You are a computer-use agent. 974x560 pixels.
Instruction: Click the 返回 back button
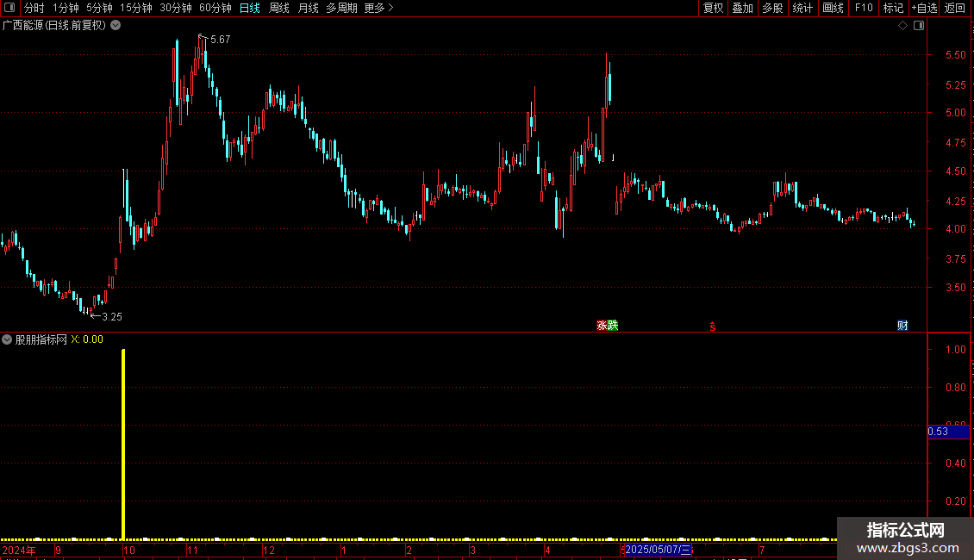point(955,8)
